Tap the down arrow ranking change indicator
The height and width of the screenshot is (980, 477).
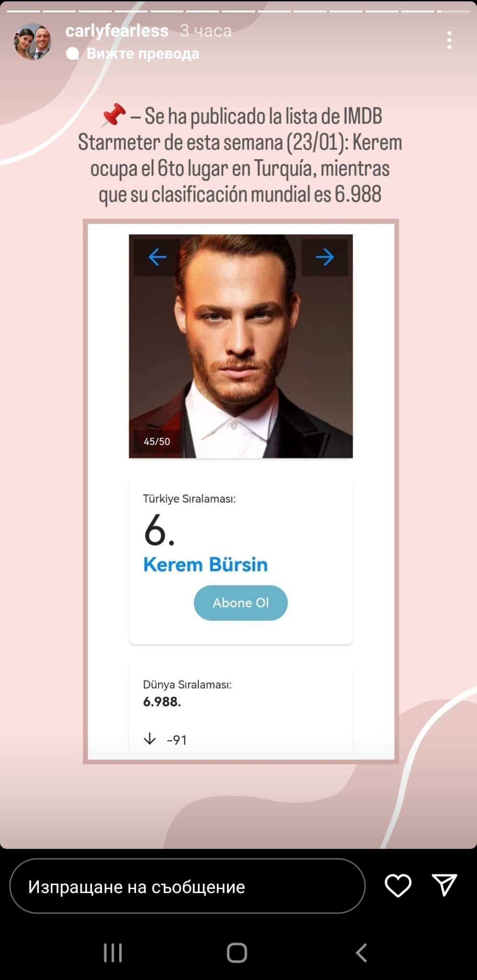coord(150,739)
